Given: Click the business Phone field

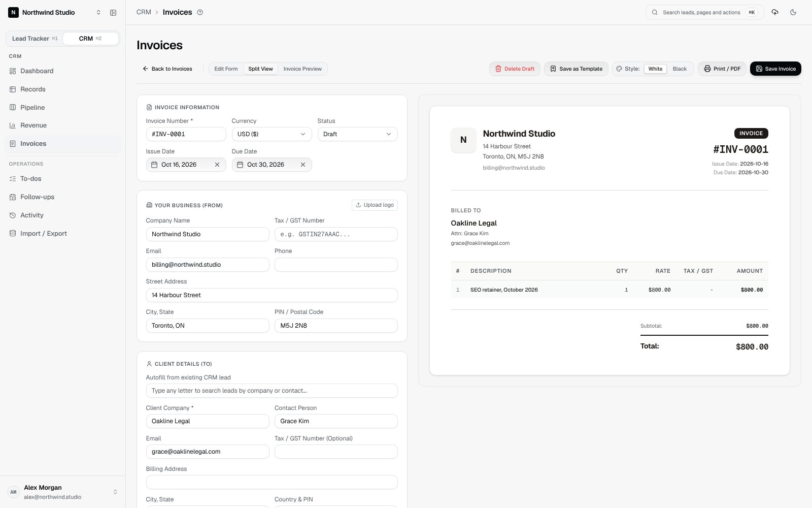Looking at the screenshot, I should 336,265.
